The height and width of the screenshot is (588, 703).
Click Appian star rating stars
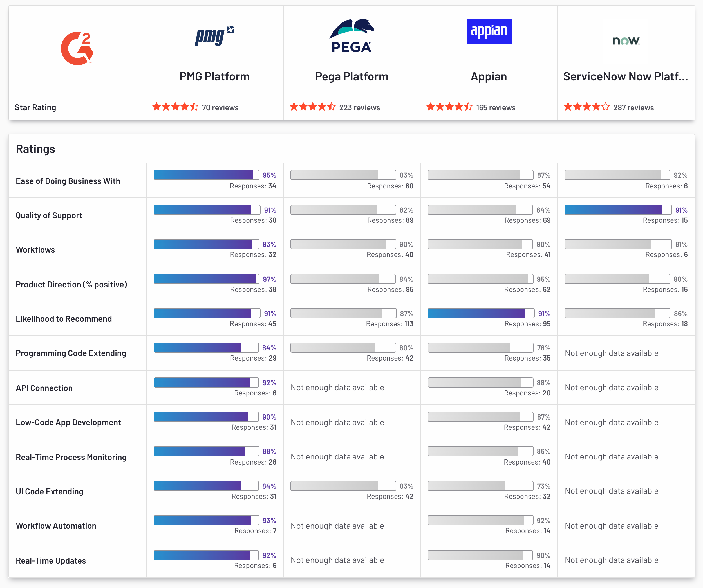point(449,107)
